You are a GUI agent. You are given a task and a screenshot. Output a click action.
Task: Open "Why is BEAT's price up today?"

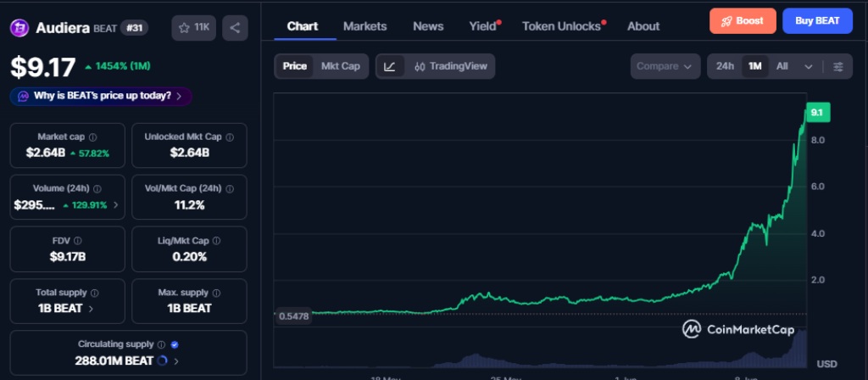[101, 96]
